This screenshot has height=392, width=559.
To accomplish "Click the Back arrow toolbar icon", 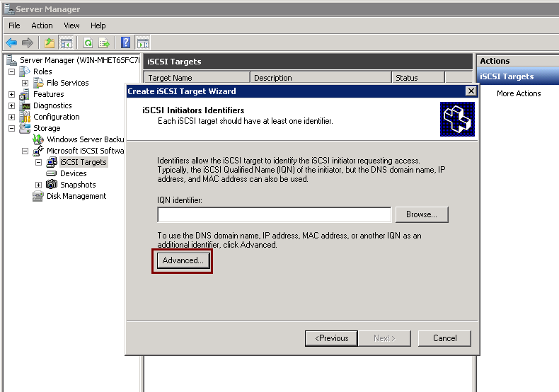I will (x=11, y=42).
